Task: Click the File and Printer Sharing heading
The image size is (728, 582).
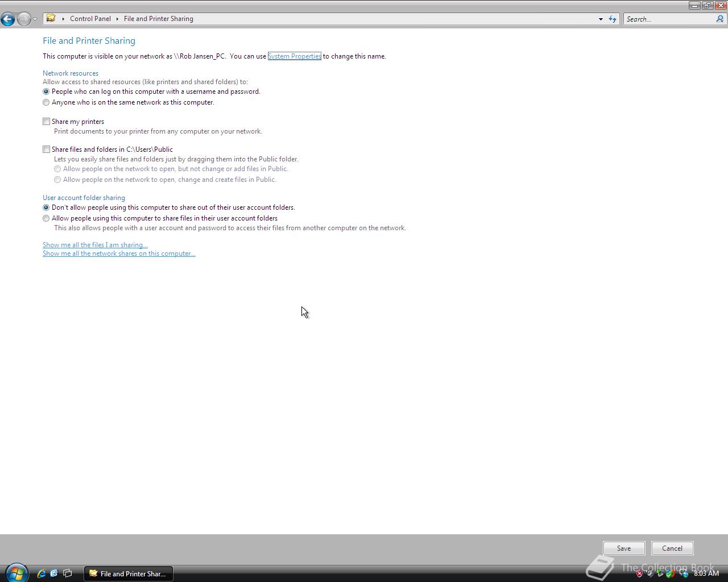Action: (x=89, y=41)
